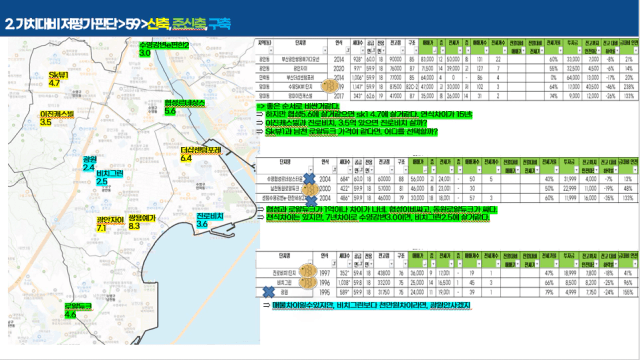Open the 단지명 filter dropdown in middle table
The width and height of the screenshot is (640, 360).
coord(311,169)
